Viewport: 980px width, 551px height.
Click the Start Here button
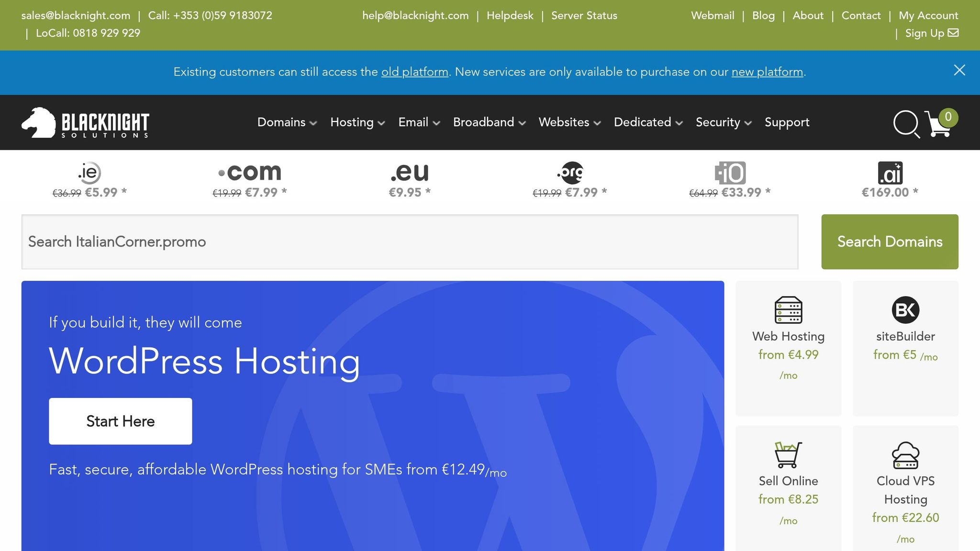pyautogui.click(x=121, y=421)
